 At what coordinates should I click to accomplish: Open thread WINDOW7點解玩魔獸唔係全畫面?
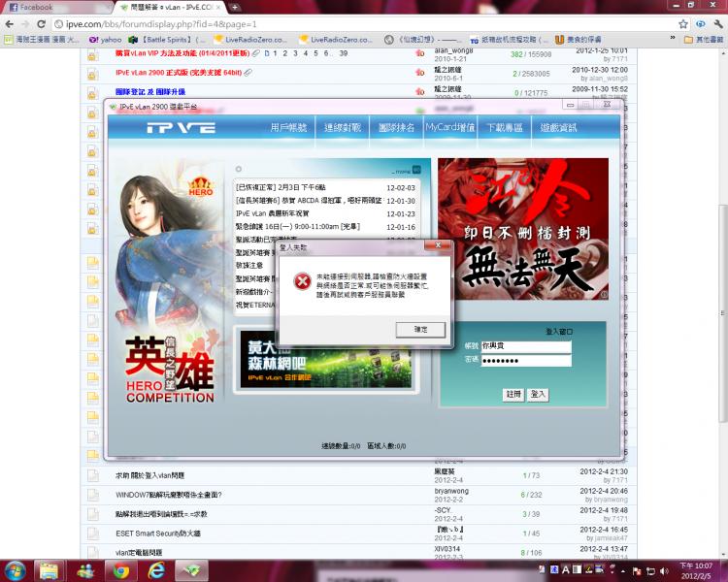tap(169, 495)
